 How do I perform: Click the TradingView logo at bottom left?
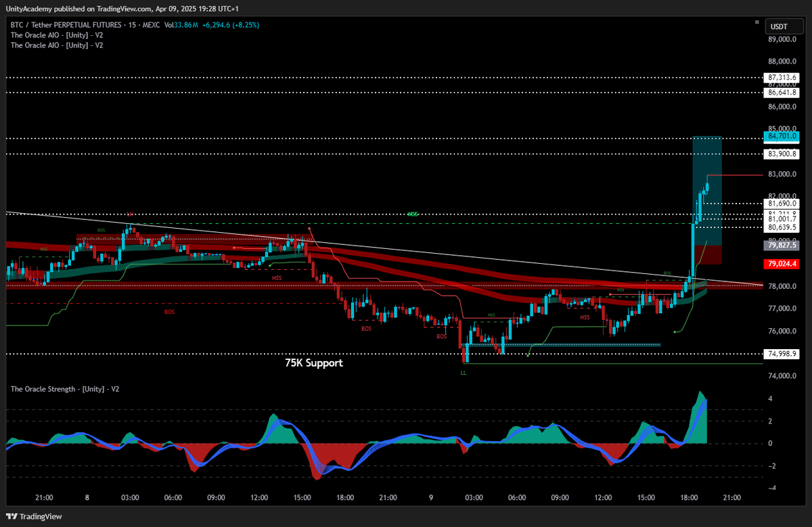pyautogui.click(x=33, y=516)
